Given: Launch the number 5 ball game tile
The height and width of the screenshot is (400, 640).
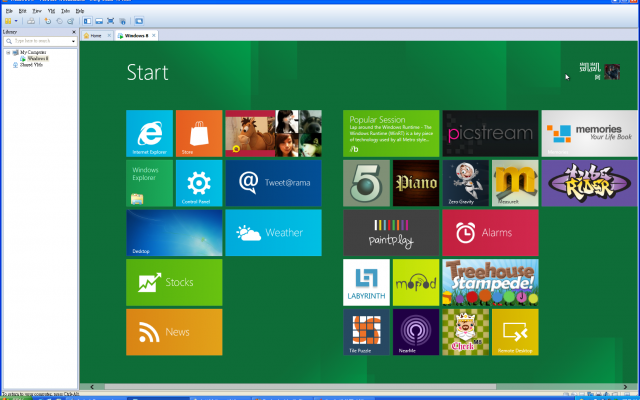Looking at the screenshot, I should point(367,183).
